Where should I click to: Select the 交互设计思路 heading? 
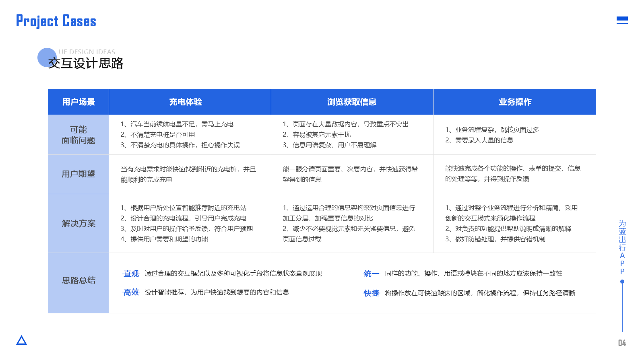coord(86,63)
